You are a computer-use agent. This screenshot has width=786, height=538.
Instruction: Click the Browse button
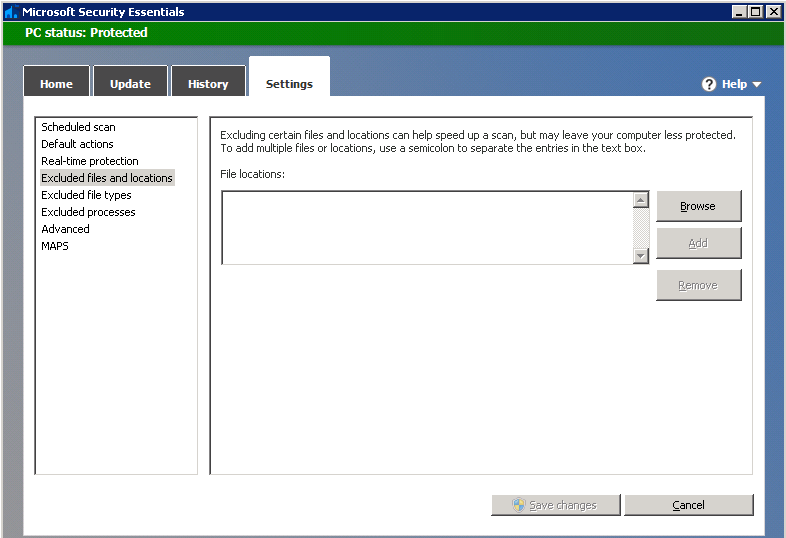tap(698, 206)
